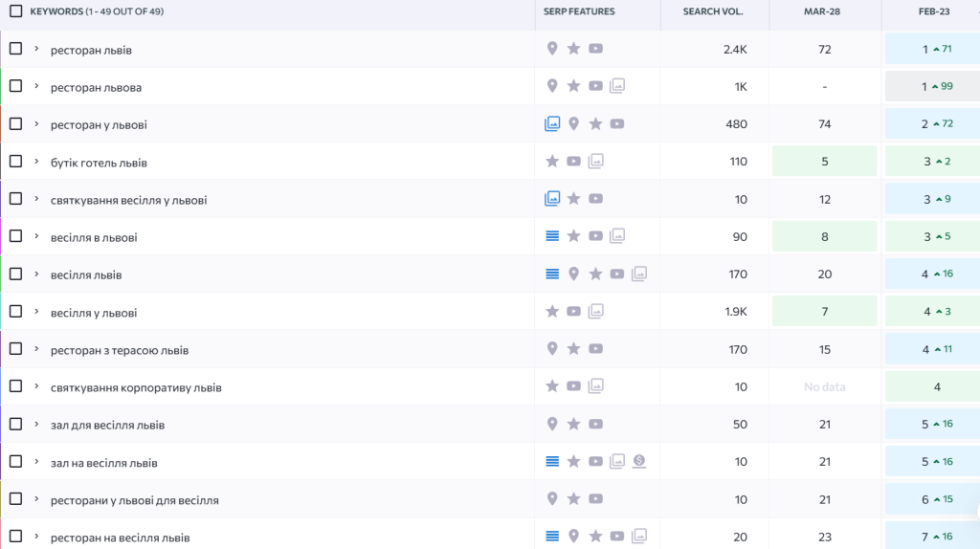Image resolution: width=980 pixels, height=549 pixels.
Task: Click FEB-23 rank cell showing 1 up 99
Action: click(x=934, y=86)
